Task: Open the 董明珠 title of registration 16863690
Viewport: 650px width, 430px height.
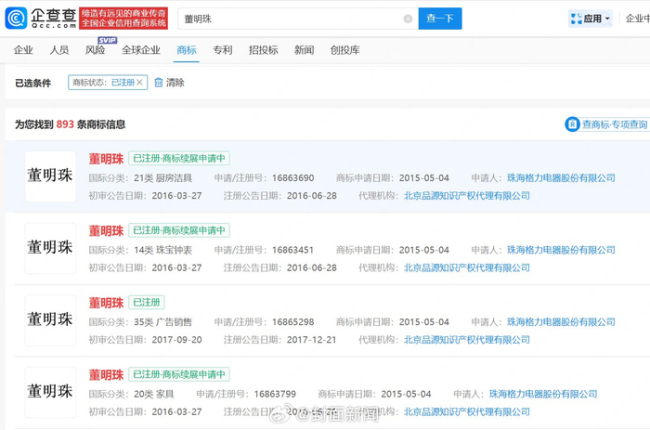Action: point(106,159)
